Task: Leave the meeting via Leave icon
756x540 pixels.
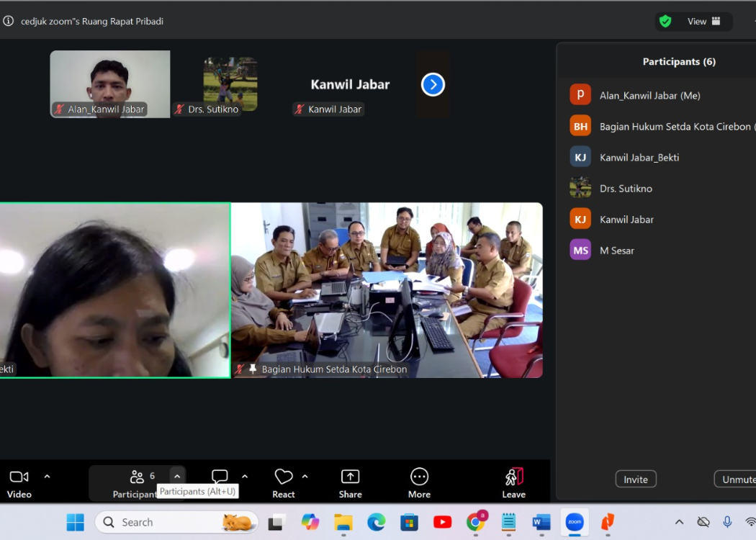Action: tap(513, 477)
